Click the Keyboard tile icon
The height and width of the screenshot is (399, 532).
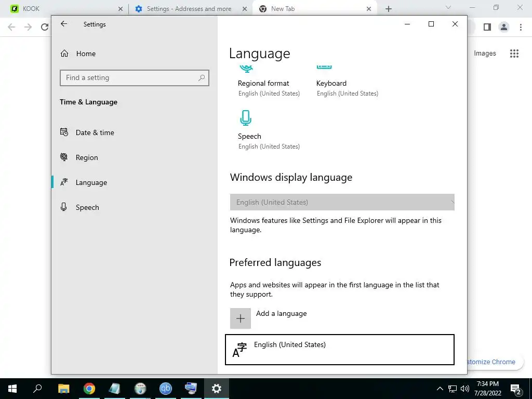[324, 67]
